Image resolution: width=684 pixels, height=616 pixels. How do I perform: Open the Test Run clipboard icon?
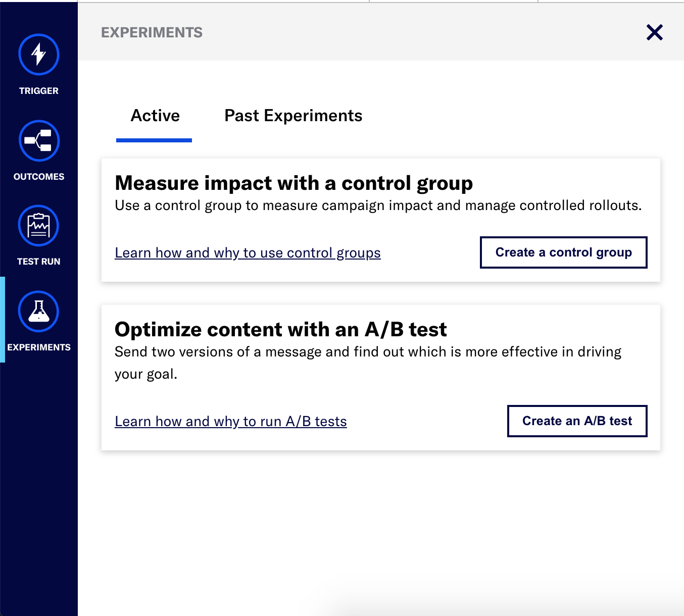pos(39,226)
